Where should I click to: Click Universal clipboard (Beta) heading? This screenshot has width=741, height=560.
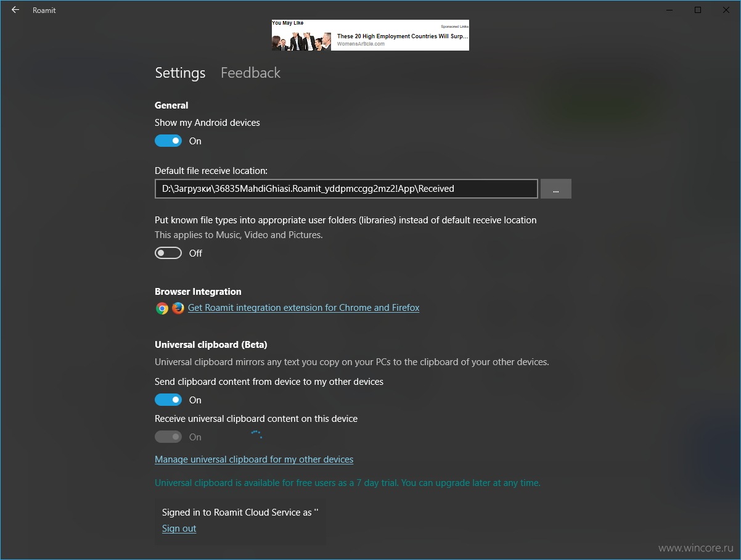click(211, 345)
